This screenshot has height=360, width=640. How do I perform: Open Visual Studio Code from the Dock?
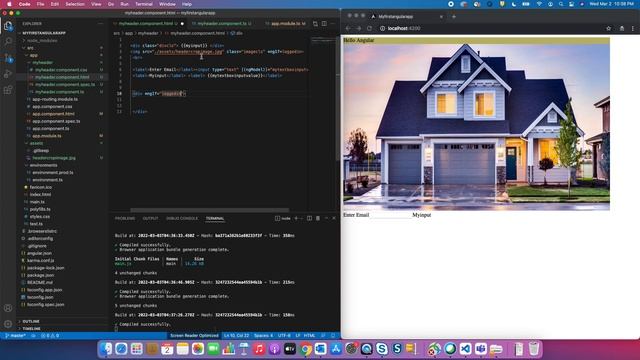(465, 349)
